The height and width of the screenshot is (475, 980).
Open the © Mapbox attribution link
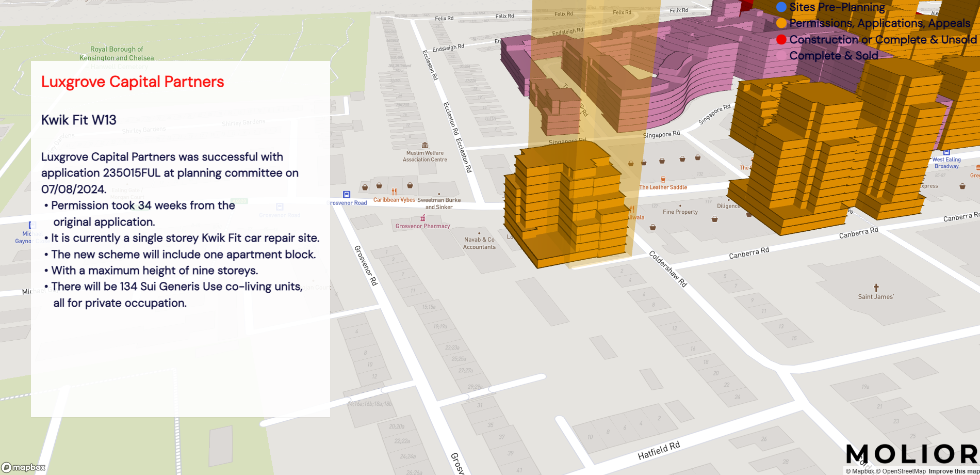860,471
